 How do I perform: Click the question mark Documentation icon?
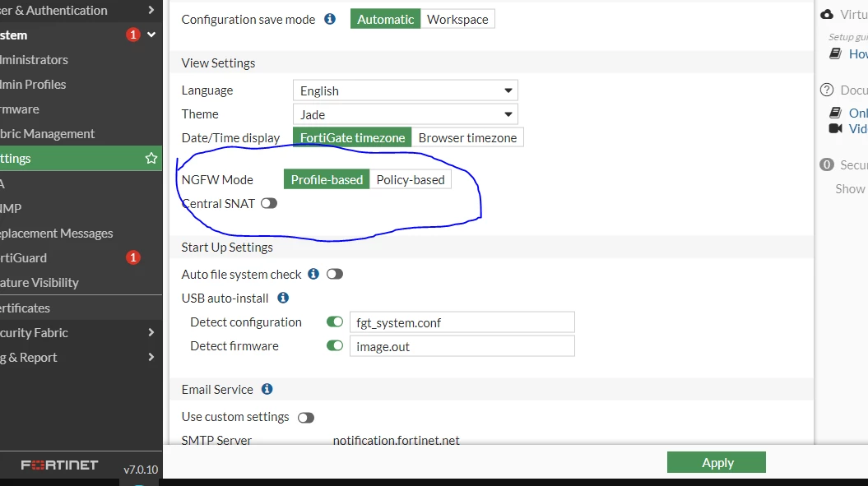coord(827,90)
